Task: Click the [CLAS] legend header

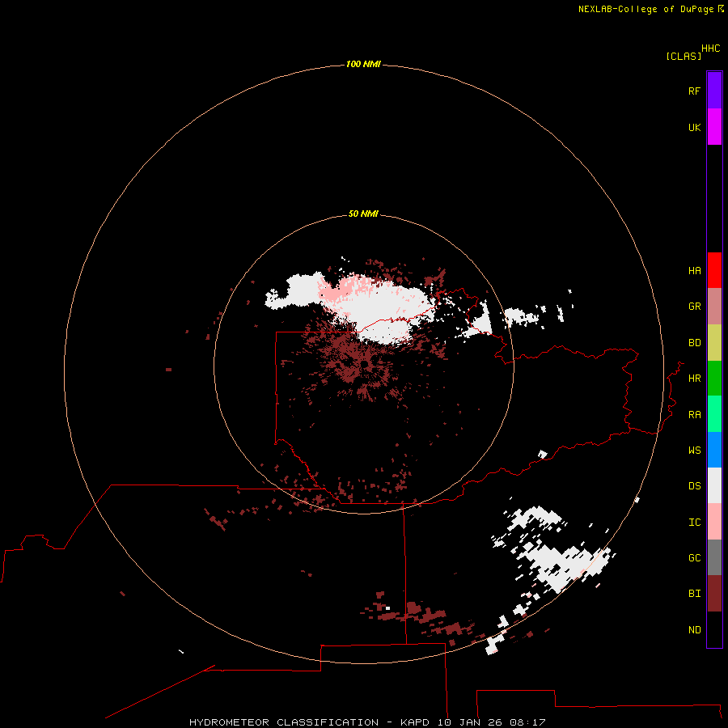Action: pos(684,56)
